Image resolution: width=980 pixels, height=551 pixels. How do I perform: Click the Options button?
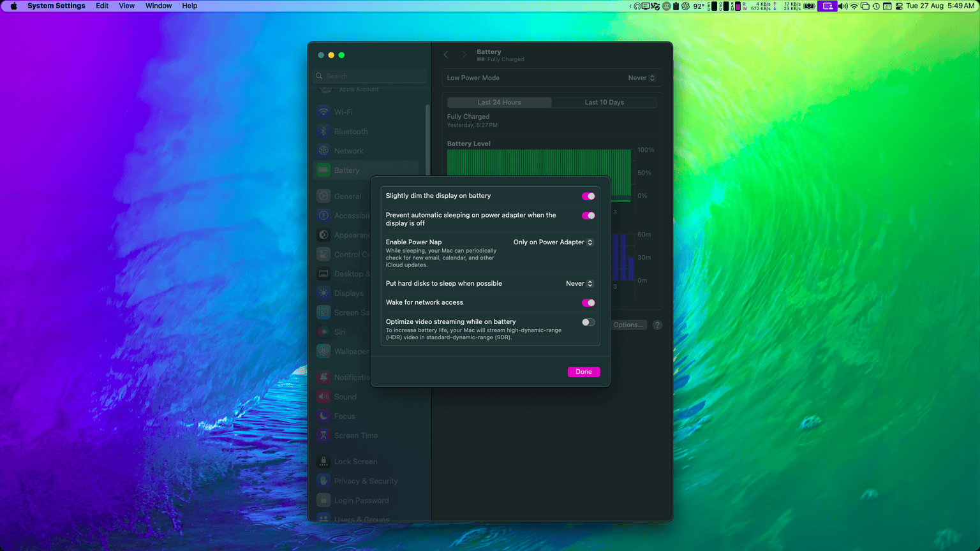coord(628,325)
